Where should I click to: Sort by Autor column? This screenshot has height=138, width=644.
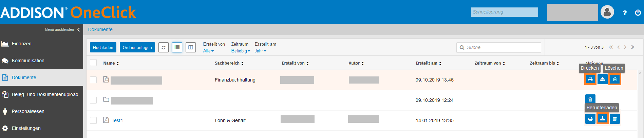click(x=356, y=63)
